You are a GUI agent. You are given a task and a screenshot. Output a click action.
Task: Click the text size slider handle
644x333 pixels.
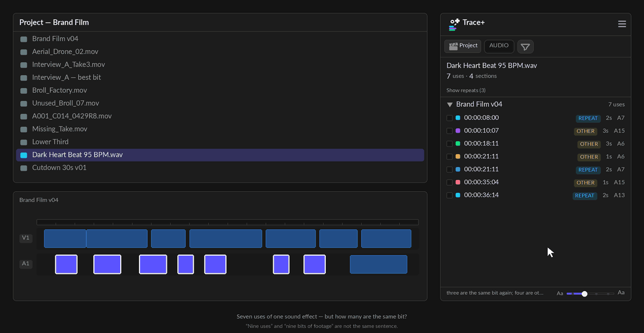tap(584, 294)
